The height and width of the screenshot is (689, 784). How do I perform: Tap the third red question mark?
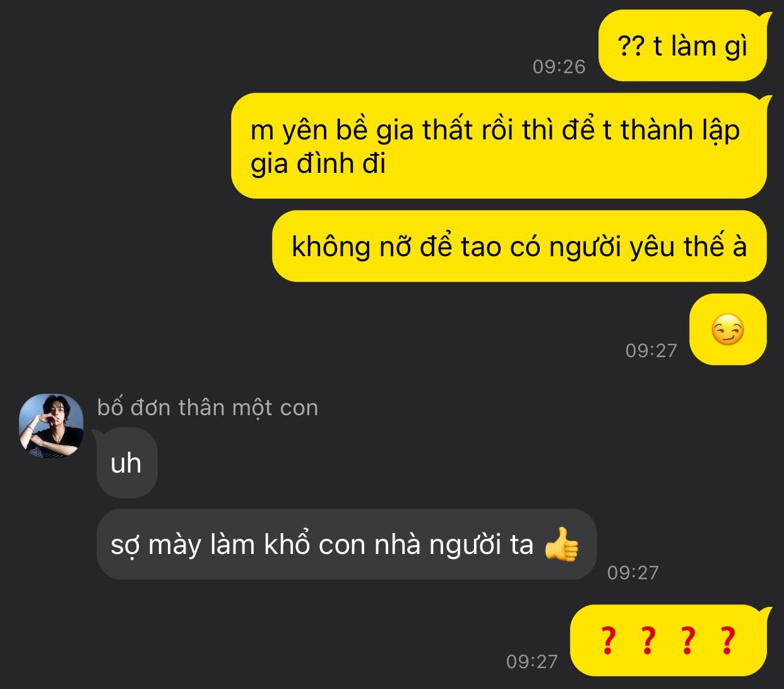pyautogui.click(x=687, y=640)
